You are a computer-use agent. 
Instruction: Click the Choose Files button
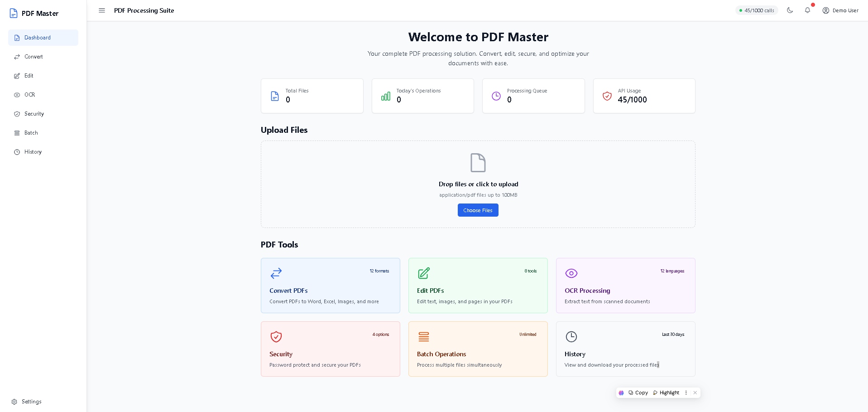tap(478, 210)
